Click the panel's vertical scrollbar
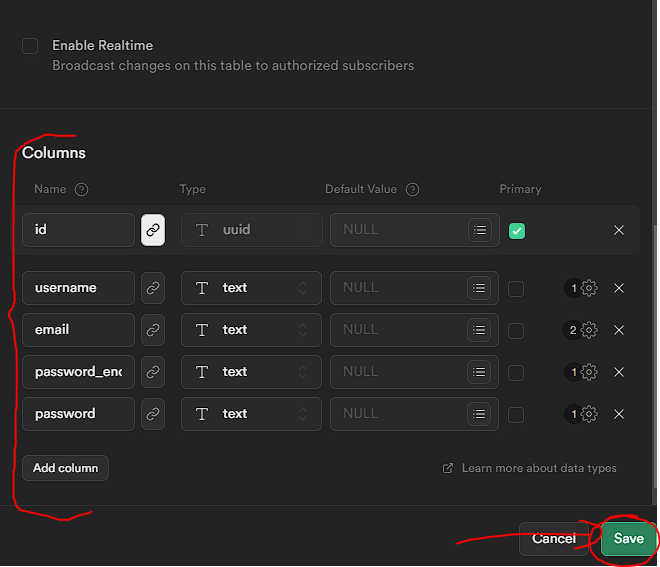 pyautogui.click(x=656, y=356)
